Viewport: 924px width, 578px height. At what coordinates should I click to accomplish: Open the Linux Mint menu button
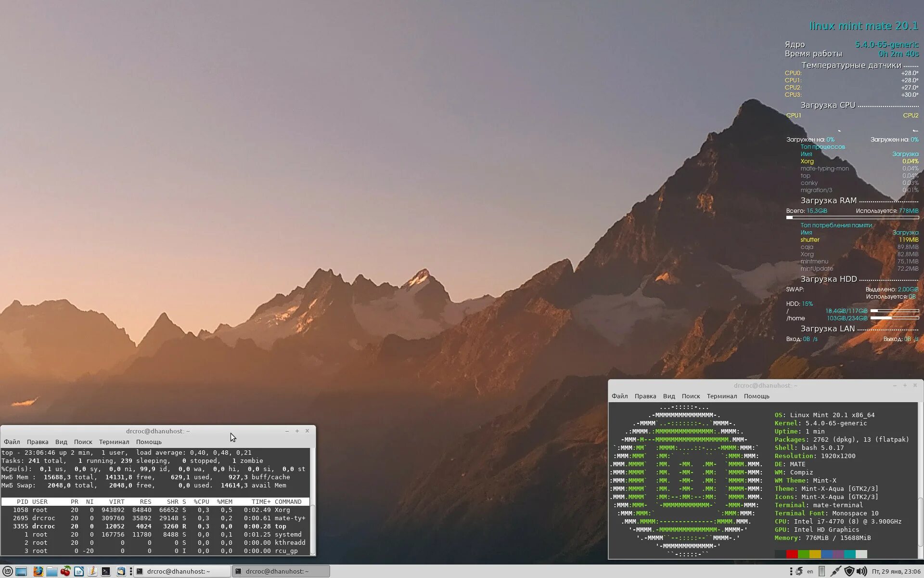8,571
